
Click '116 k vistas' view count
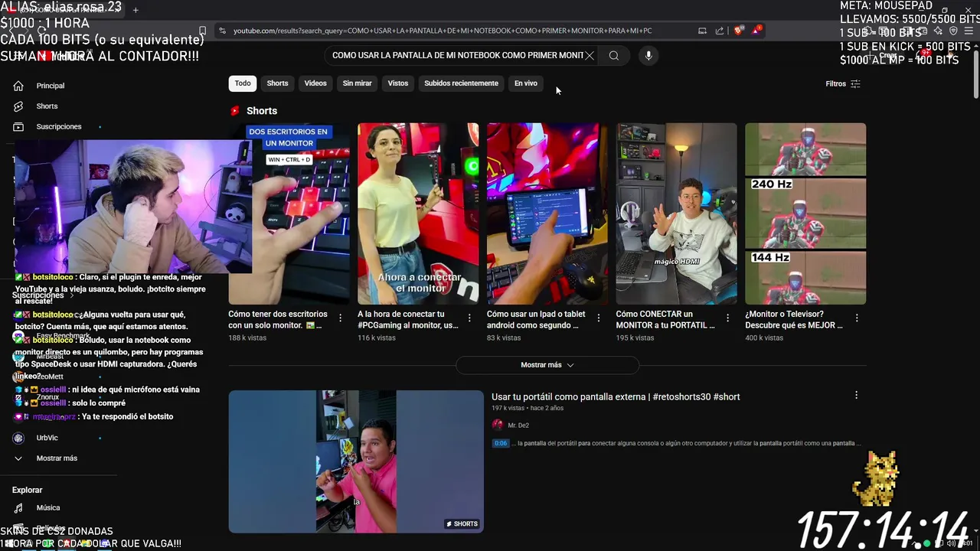tap(377, 337)
